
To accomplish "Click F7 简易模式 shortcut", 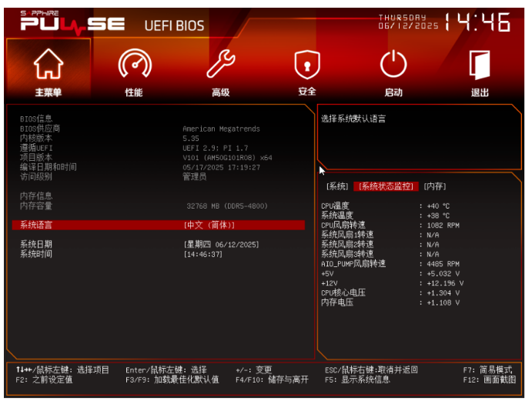I will [487, 369].
